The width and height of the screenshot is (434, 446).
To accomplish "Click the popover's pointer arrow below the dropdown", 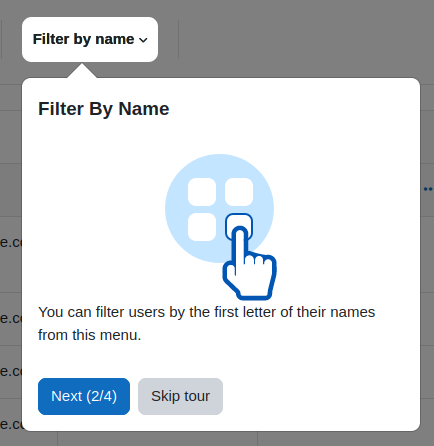I will point(82,71).
